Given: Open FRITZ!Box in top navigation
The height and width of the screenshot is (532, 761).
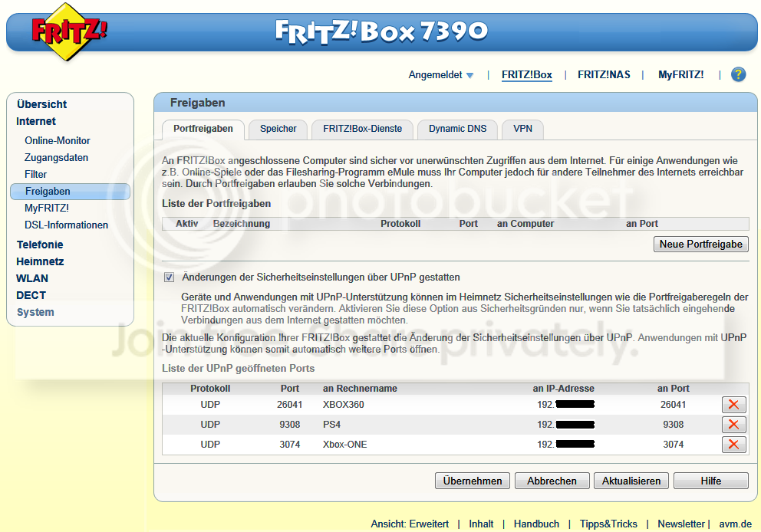Looking at the screenshot, I should 526,74.
